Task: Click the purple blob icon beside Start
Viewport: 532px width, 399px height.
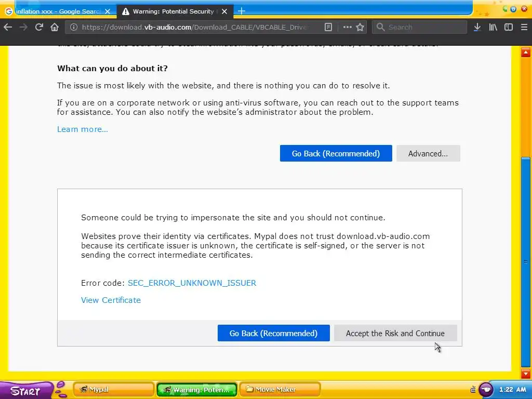Action: point(61,390)
